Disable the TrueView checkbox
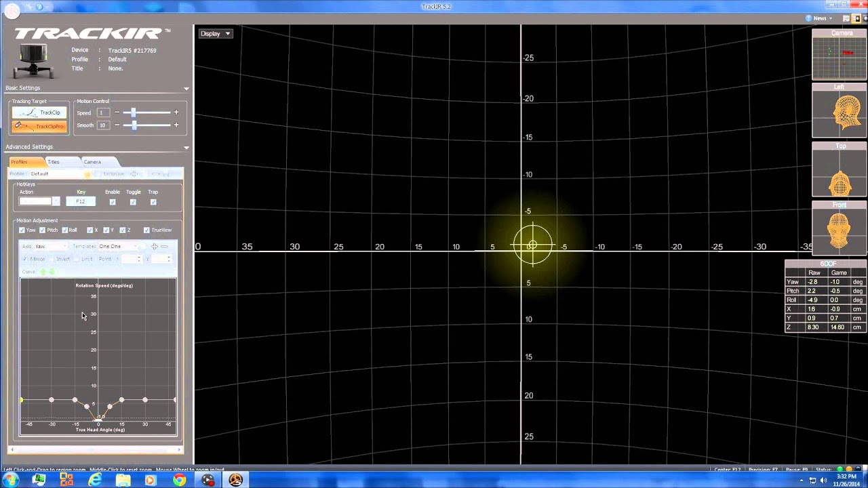868x488 pixels. (146, 230)
